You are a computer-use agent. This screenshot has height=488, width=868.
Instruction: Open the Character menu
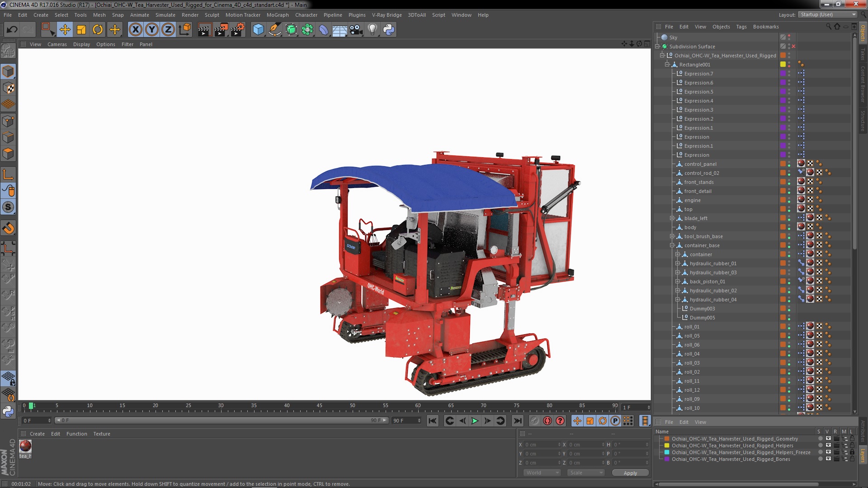pyautogui.click(x=306, y=15)
